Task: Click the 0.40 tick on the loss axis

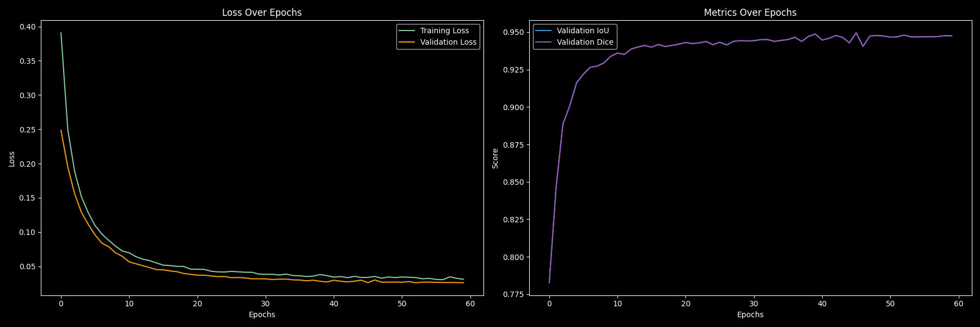Action: [x=27, y=27]
